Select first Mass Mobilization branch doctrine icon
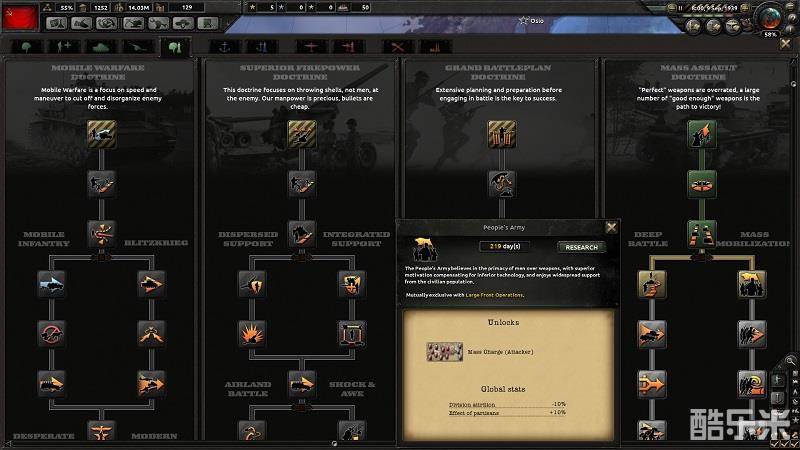Viewport: 800px width, 450px height. (752, 284)
